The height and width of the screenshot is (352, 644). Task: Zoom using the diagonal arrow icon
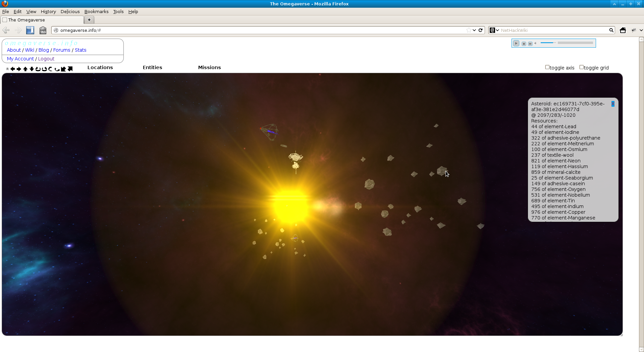pos(70,68)
